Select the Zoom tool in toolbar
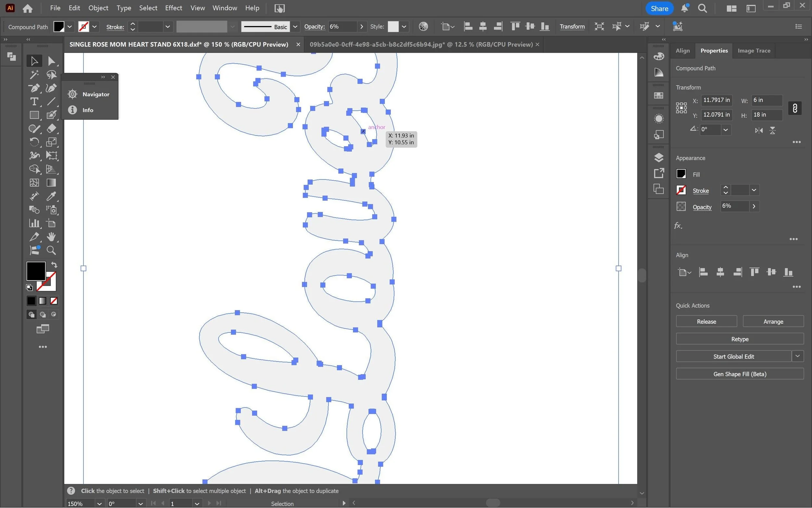Screen dimensions: 812x508 point(51,250)
